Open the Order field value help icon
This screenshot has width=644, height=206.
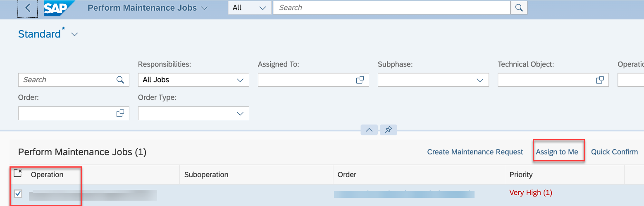[120, 113]
